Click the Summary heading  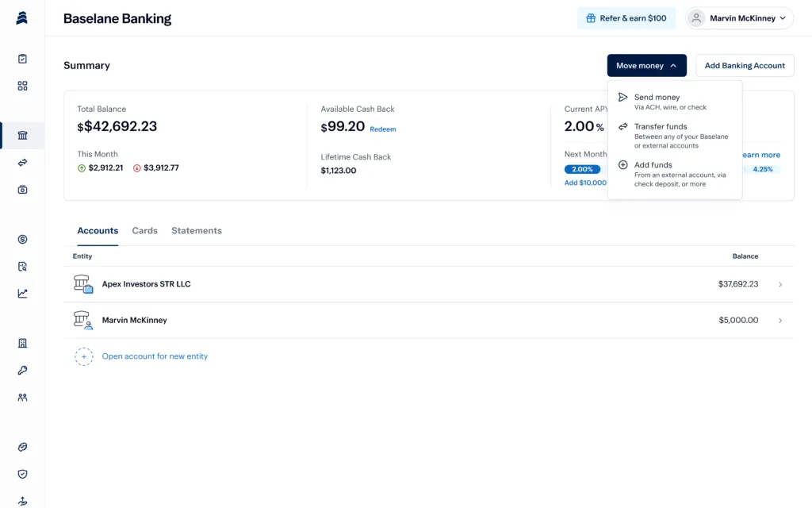[x=87, y=65]
